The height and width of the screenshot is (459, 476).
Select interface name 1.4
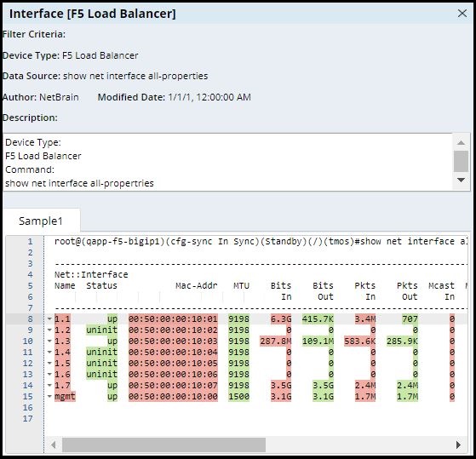(62, 353)
